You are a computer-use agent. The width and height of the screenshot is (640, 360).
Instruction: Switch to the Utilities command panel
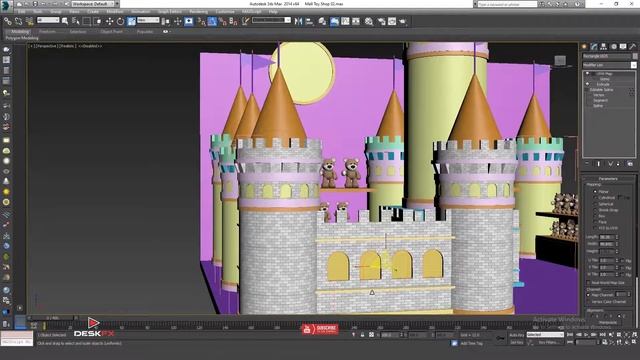[x=633, y=47]
